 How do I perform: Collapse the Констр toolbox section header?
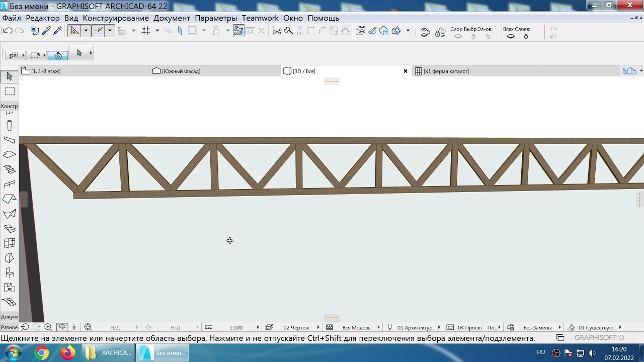pyautogui.click(x=10, y=106)
